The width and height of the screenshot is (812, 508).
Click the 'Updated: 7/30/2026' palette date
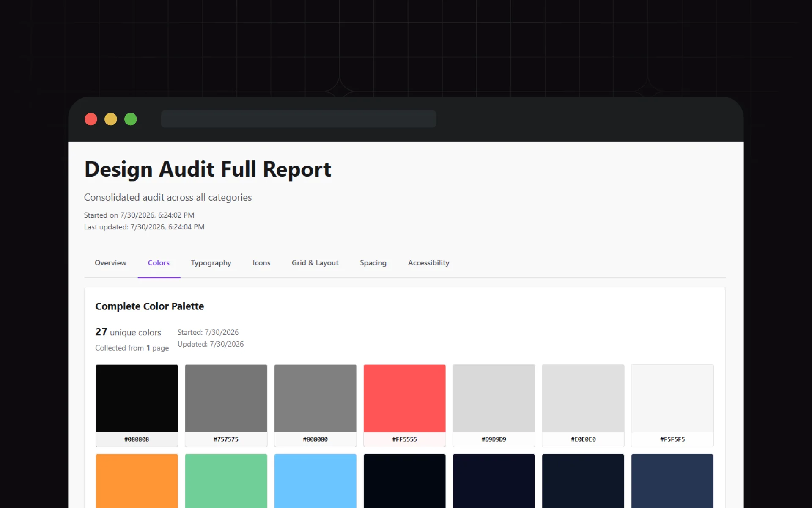(x=211, y=344)
